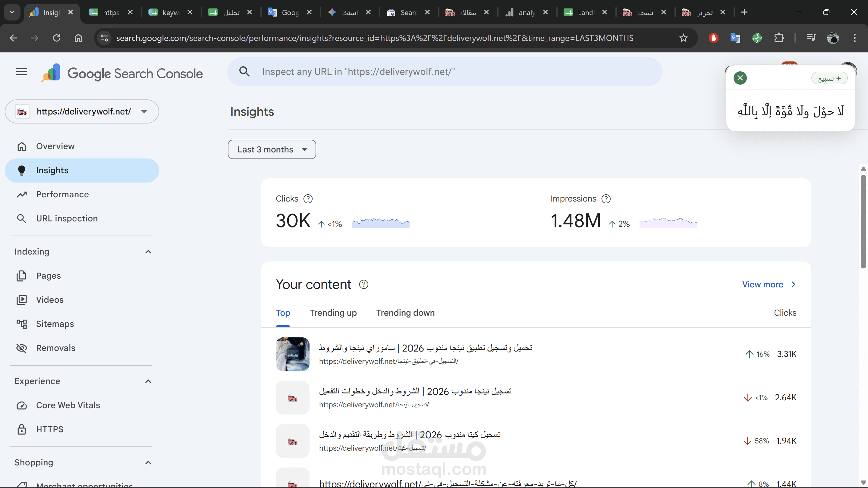Collapse the Experience section
This screenshot has height=488, width=868.
point(148,381)
